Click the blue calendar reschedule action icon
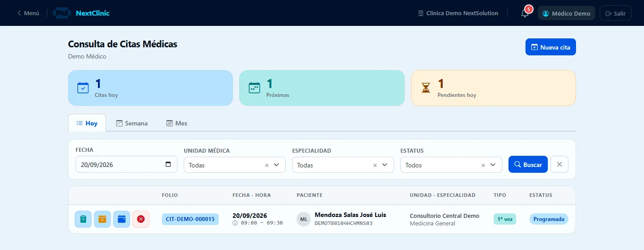The height and width of the screenshot is (250, 644). point(122,219)
